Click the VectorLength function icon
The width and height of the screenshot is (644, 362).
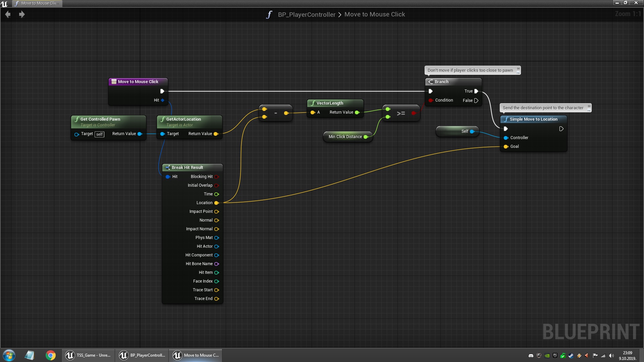pyautogui.click(x=313, y=103)
